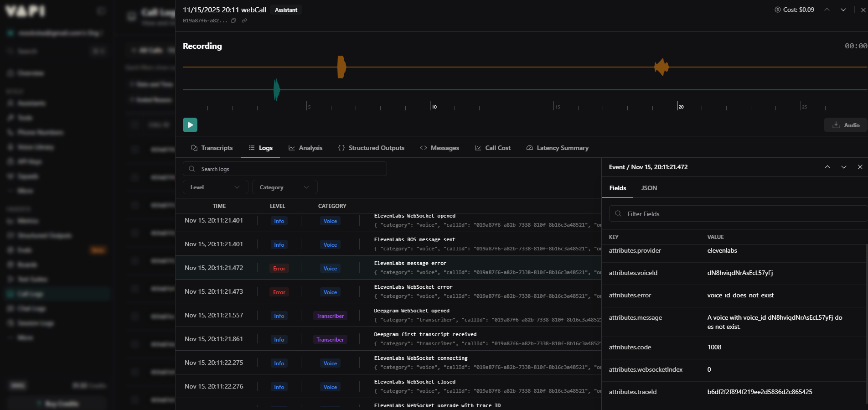Screen dimensions: 868x410
Task: Seek to the 10 second timeline marker
Action: tap(430, 106)
